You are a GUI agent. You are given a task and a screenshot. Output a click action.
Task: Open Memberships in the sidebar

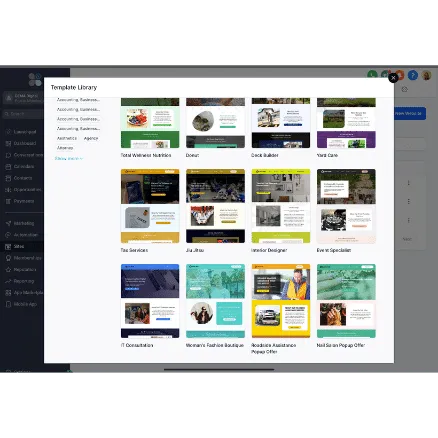click(23, 258)
